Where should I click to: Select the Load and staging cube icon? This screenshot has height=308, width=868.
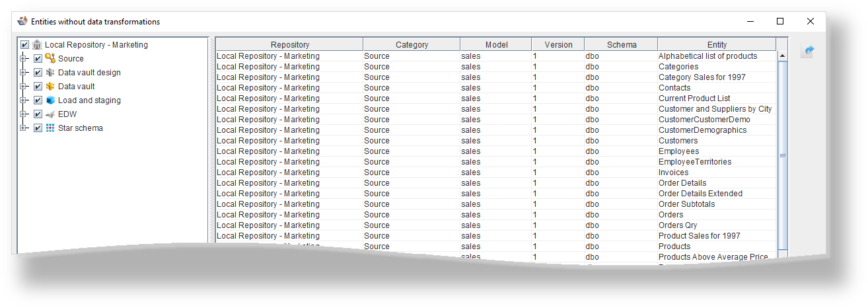point(50,100)
